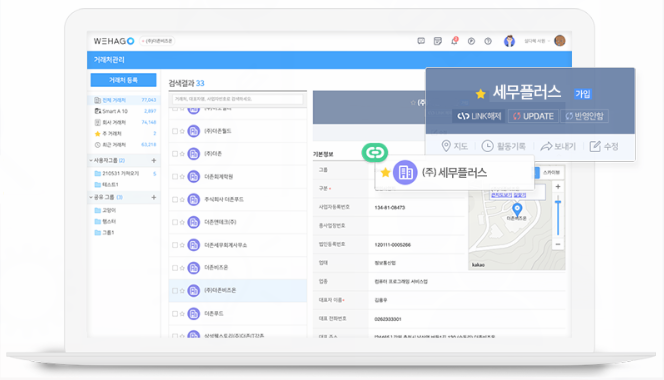The height and width of the screenshot is (380, 664).
Task: Zoom in the map with plus button
Action: tap(558, 187)
